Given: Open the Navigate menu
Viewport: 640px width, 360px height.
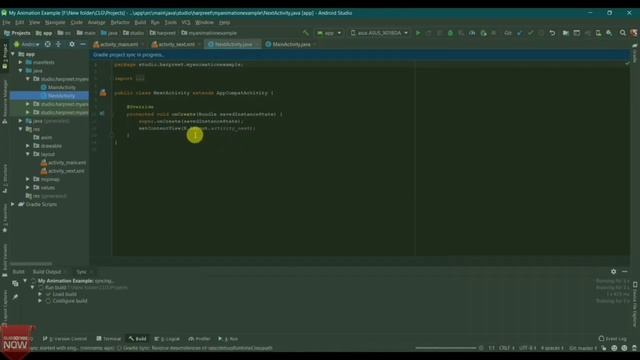Looking at the screenshot, I should [x=55, y=22].
